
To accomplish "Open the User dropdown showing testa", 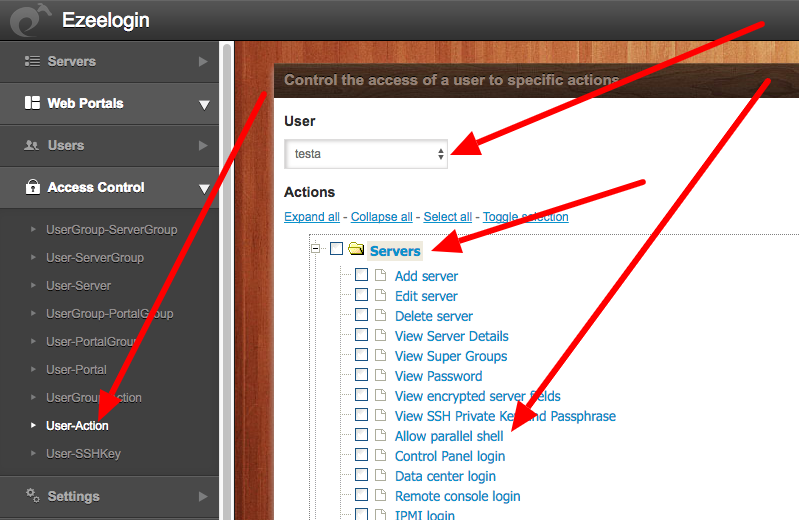I will point(366,153).
